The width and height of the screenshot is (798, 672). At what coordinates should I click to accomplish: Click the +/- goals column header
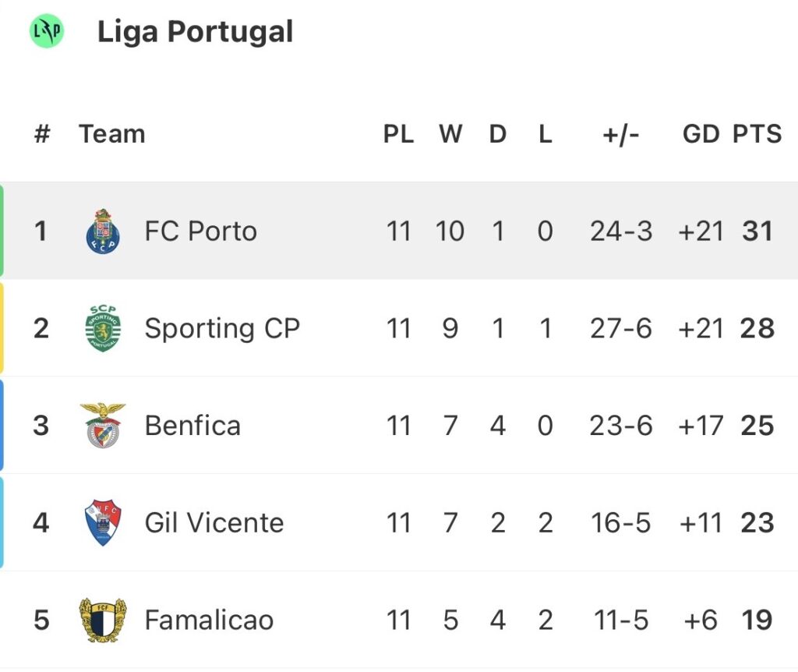621,134
